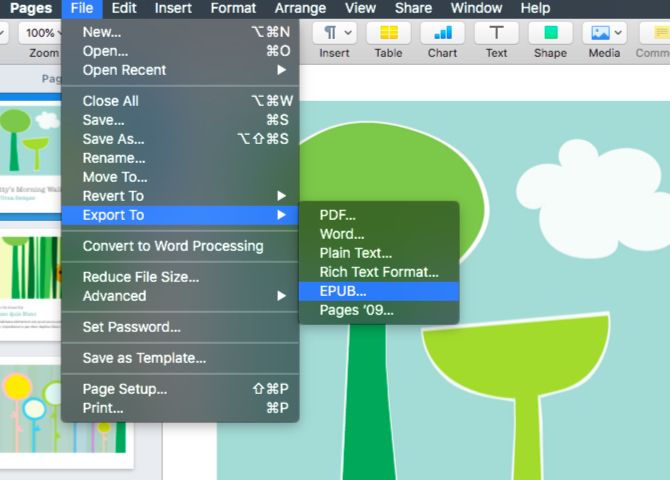Click the Chart toolbar icon
This screenshot has width=670, height=480.
click(x=442, y=32)
